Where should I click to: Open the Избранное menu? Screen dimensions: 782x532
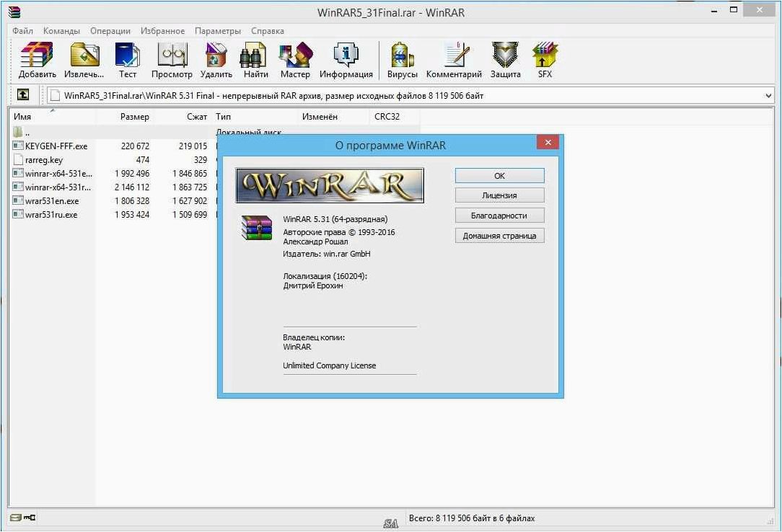[162, 31]
